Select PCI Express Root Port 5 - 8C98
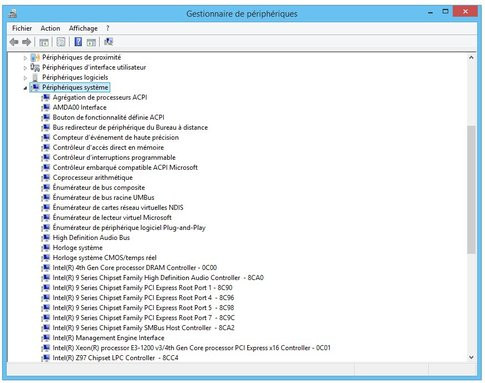 click(143, 308)
